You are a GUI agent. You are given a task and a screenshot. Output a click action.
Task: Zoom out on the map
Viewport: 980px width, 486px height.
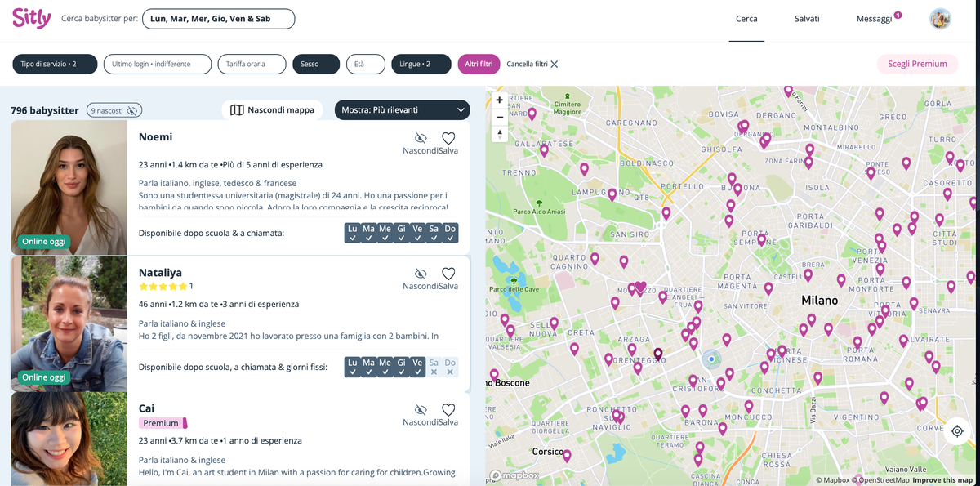click(x=500, y=117)
